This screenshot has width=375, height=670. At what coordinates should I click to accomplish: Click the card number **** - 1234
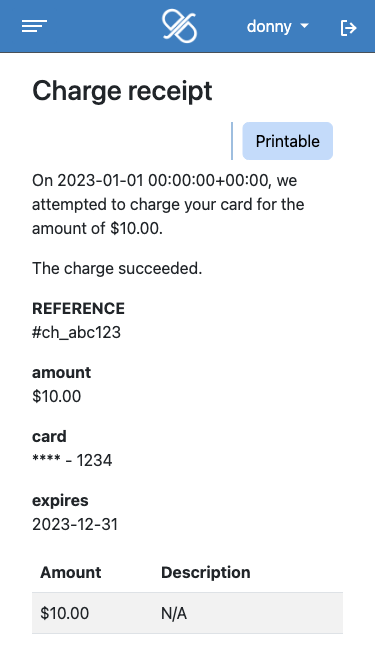(72, 460)
